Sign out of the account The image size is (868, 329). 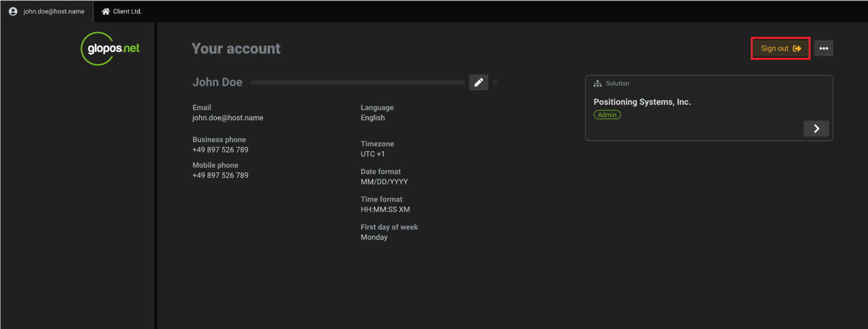pyautogui.click(x=780, y=49)
